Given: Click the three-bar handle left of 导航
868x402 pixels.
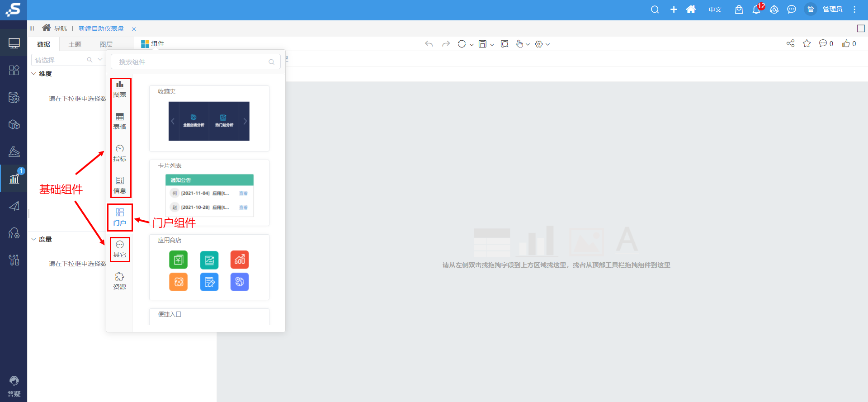Looking at the screenshot, I should click(32, 28).
